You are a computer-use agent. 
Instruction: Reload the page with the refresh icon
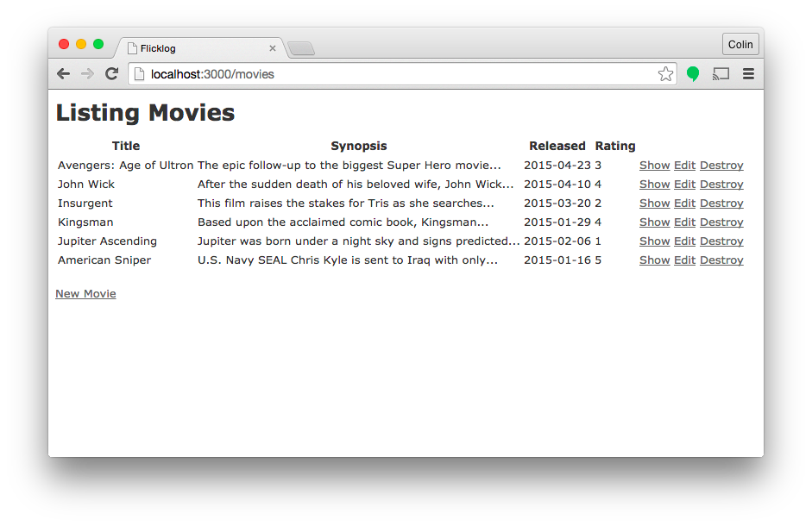pyautogui.click(x=112, y=74)
